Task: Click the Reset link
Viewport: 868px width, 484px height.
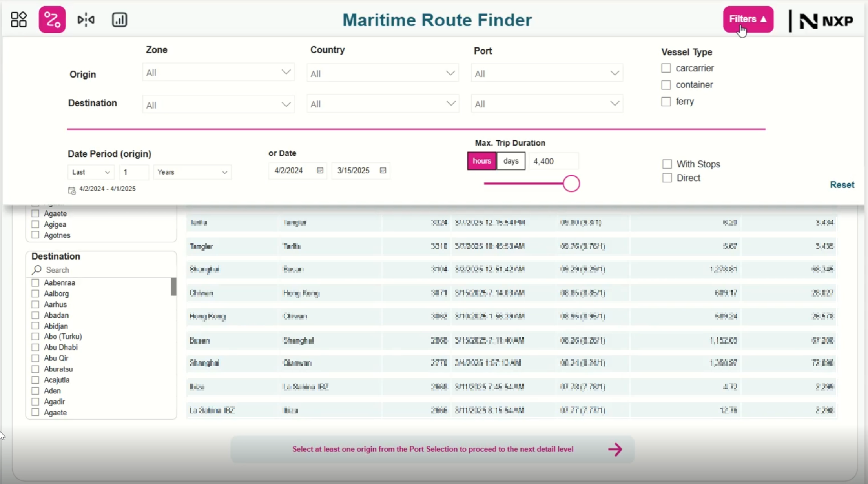Action: click(x=842, y=185)
